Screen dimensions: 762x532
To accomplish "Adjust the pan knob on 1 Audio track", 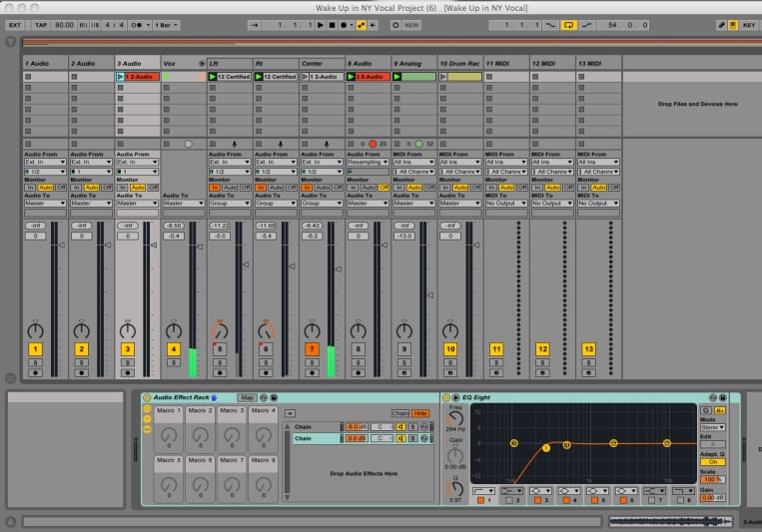I will click(x=36, y=330).
